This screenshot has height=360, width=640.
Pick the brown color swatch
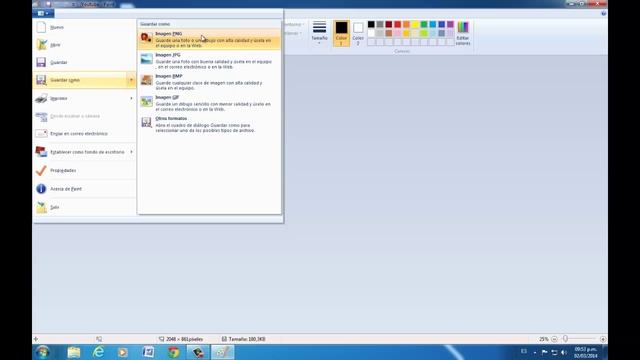tap(389, 33)
